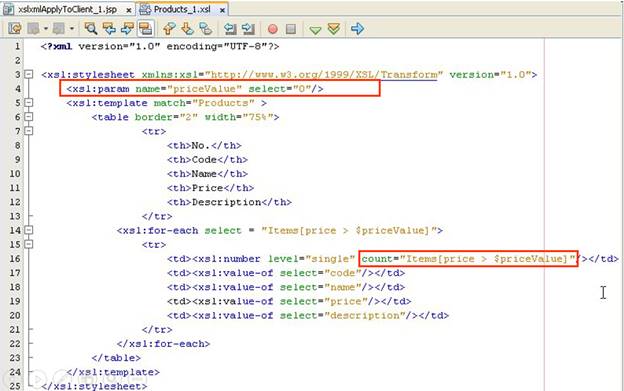
Task: Click the XSL file icon on Products tab
Action: [x=145, y=9]
